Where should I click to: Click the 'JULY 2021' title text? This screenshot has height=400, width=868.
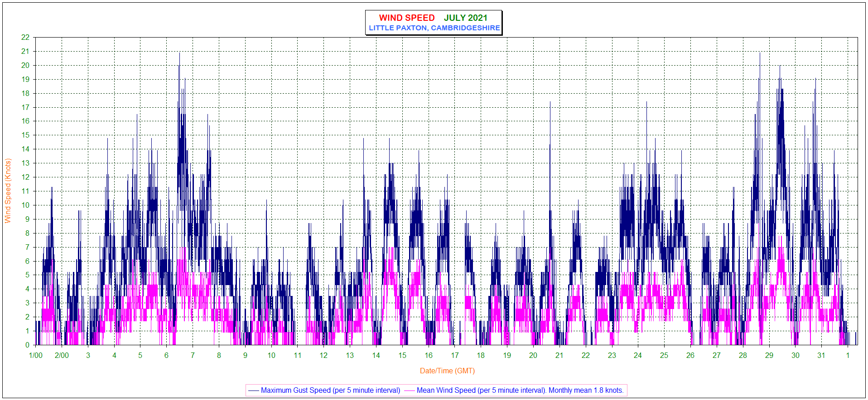pyautogui.click(x=466, y=18)
